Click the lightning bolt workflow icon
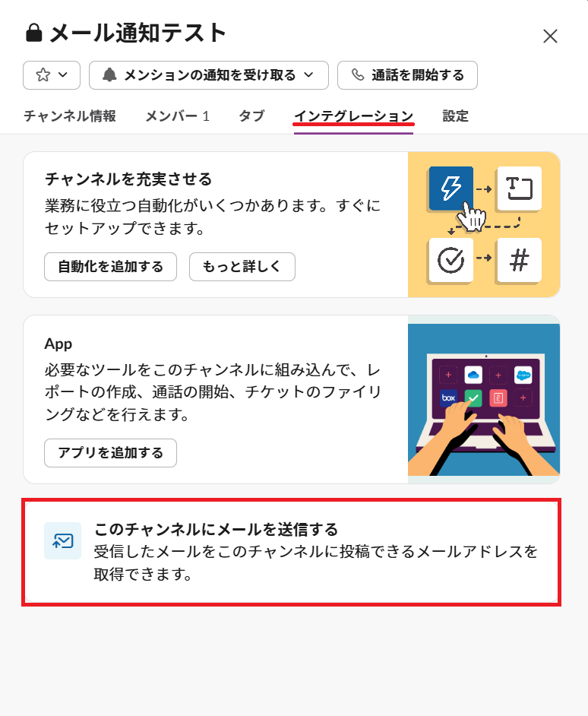 click(451, 189)
